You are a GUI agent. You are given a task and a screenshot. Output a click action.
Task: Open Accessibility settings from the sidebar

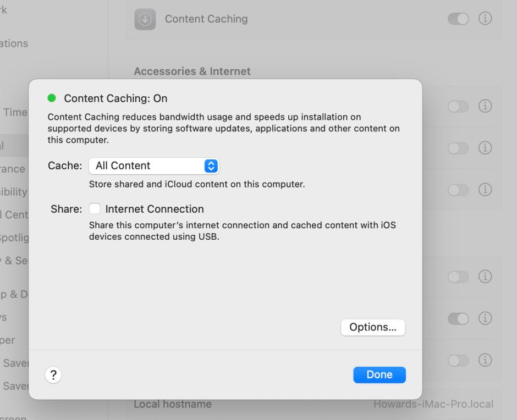[14, 191]
